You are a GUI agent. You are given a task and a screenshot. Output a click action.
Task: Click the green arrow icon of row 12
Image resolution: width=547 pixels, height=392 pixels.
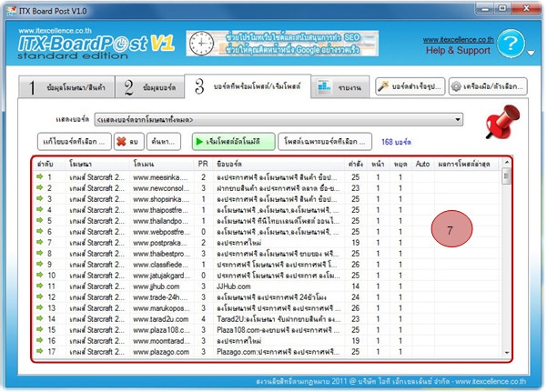(40, 297)
